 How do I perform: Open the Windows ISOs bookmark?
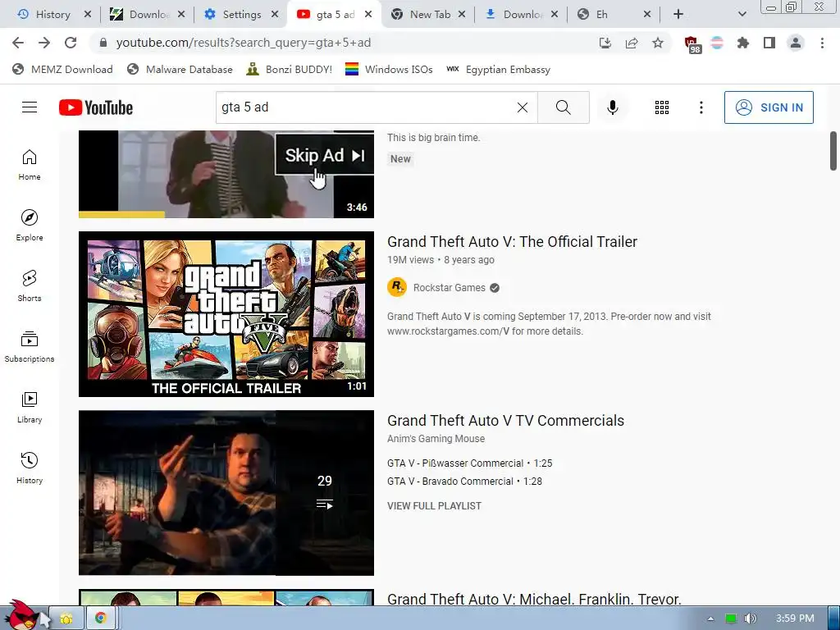389,69
